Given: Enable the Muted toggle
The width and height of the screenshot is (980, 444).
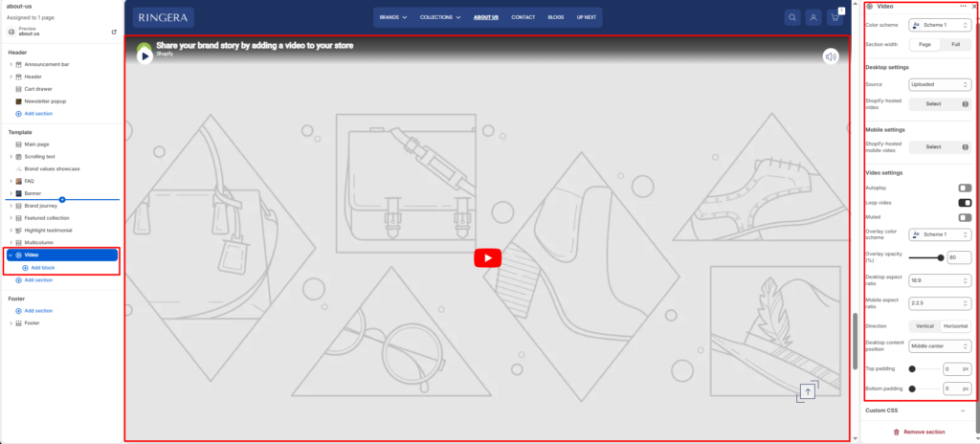Looking at the screenshot, I should [x=965, y=217].
